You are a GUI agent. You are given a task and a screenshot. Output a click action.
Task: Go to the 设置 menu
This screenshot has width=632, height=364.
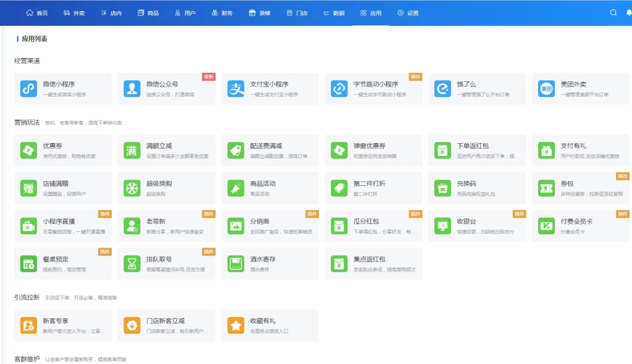[408, 13]
